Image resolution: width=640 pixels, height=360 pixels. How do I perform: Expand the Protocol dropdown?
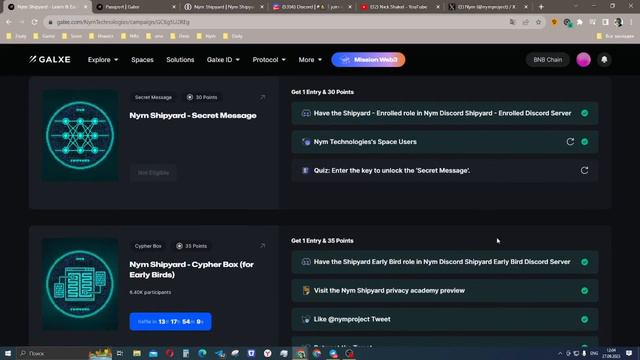(x=269, y=60)
